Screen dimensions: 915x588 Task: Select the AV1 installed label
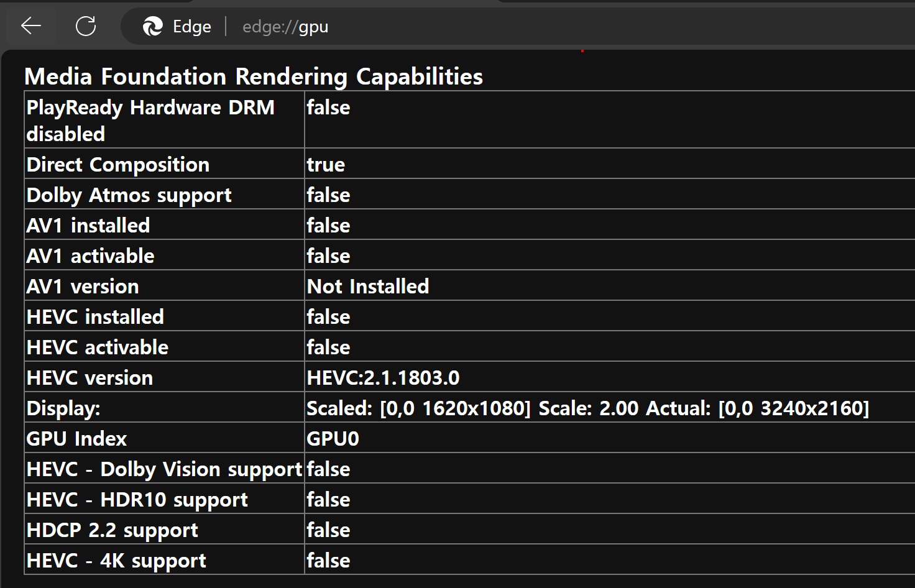point(88,226)
